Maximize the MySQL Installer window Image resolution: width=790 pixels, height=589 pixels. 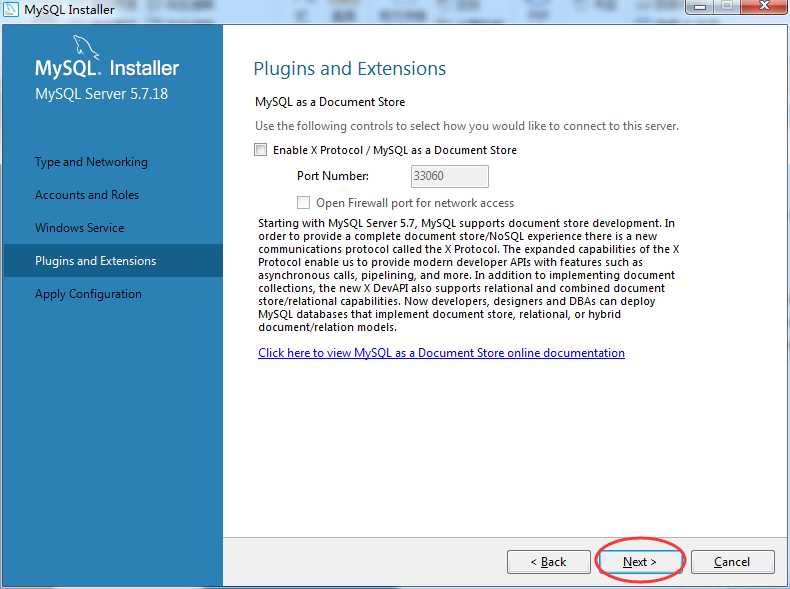728,7
